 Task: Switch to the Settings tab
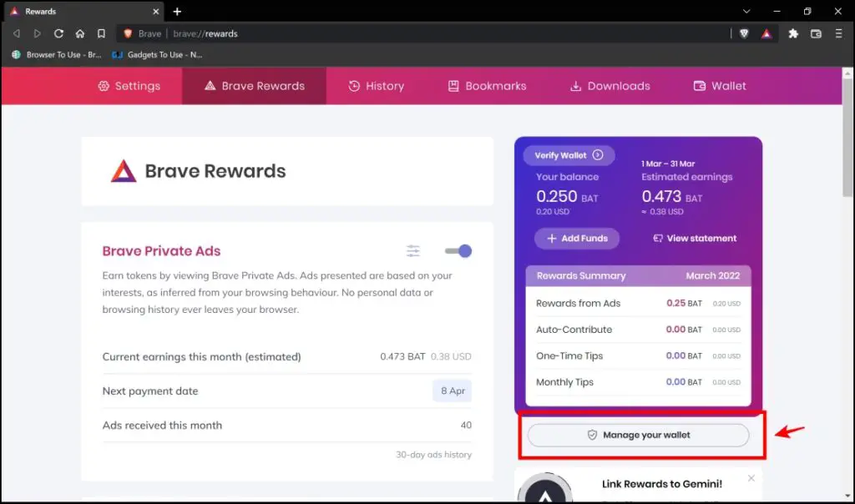point(129,86)
